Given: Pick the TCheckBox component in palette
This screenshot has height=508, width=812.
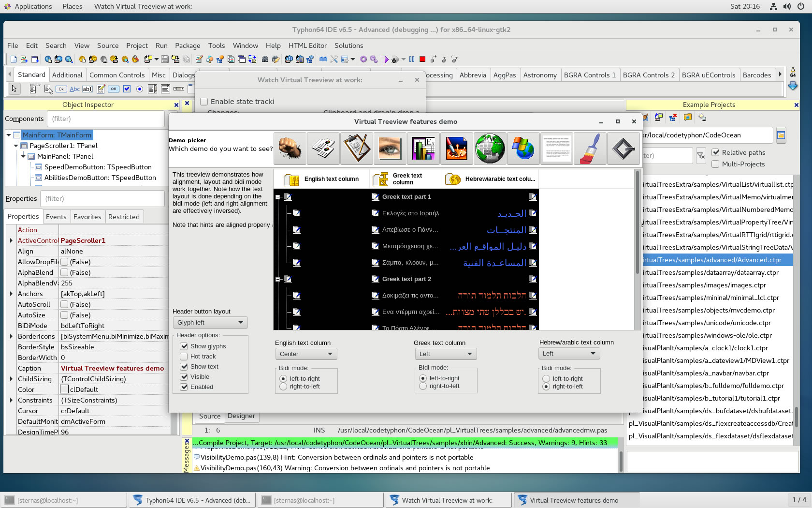Looking at the screenshot, I should coord(127,89).
